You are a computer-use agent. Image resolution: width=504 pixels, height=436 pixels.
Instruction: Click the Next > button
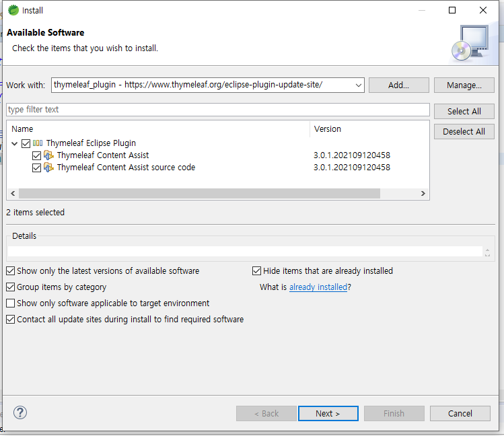(x=328, y=413)
